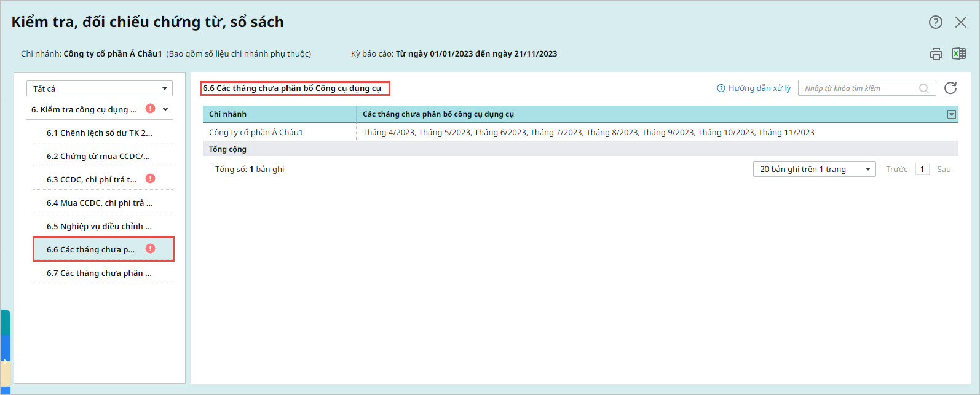Click the warning icon on item 6.3

[150, 179]
